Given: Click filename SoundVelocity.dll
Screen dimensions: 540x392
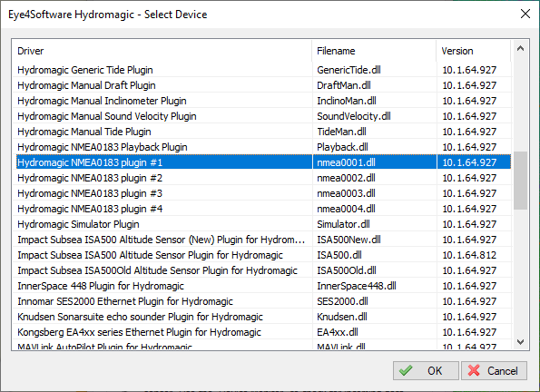Looking at the screenshot, I should (354, 116).
